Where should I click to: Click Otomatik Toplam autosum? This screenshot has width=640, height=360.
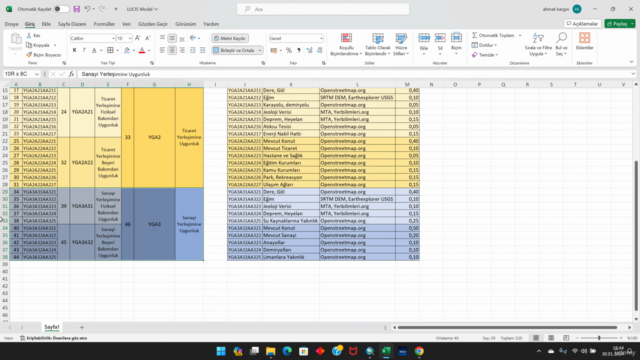[493, 36]
